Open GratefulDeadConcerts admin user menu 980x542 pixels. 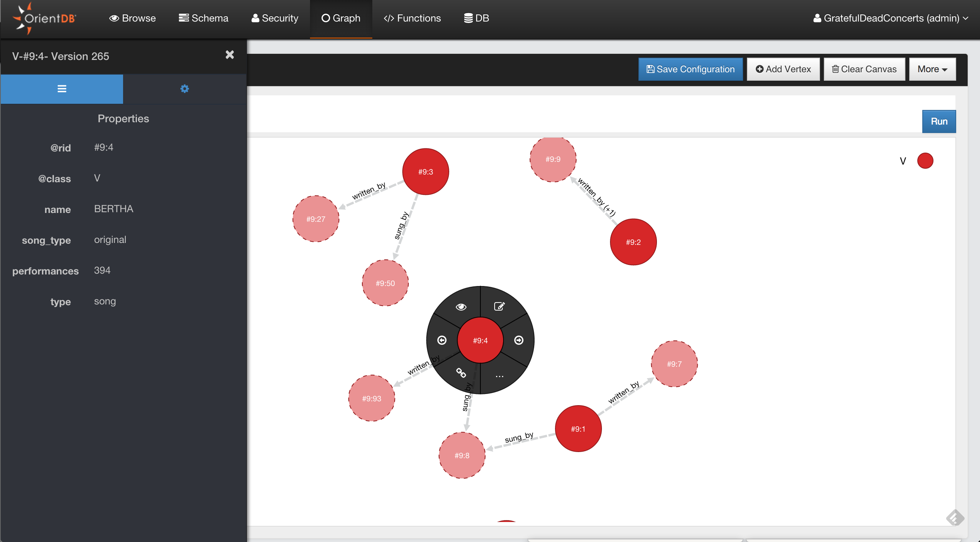890,18
